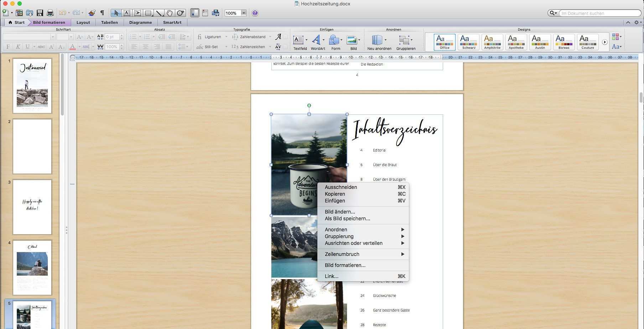The image size is (644, 329).
Task: Select page 4 Editorial thumbnail
Action: click(32, 267)
